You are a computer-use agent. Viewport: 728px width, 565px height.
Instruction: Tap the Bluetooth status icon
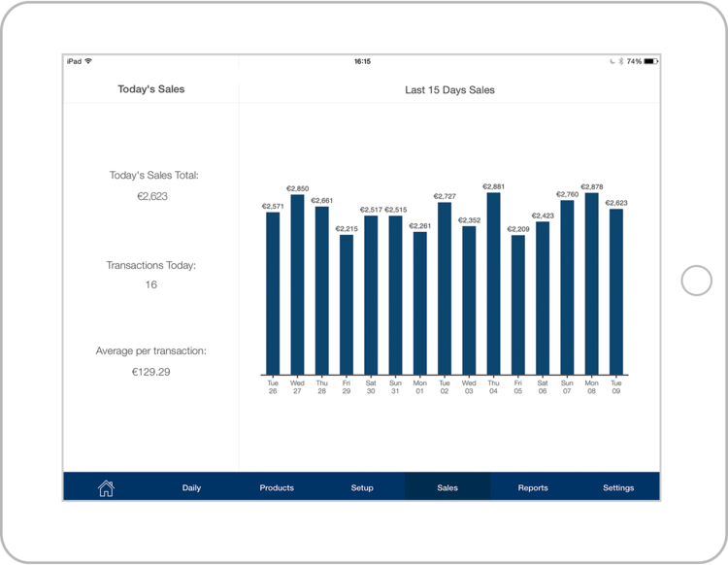621,61
